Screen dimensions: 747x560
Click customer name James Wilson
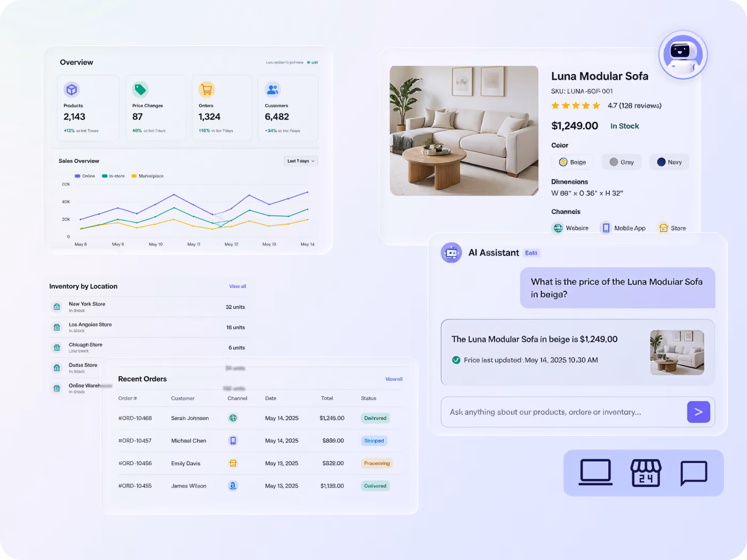(x=189, y=485)
